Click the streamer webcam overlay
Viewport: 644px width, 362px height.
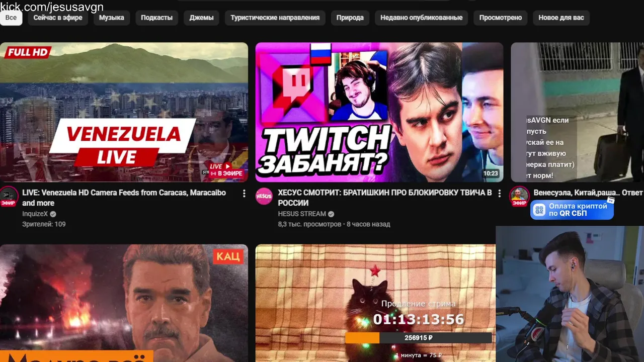(x=570, y=294)
